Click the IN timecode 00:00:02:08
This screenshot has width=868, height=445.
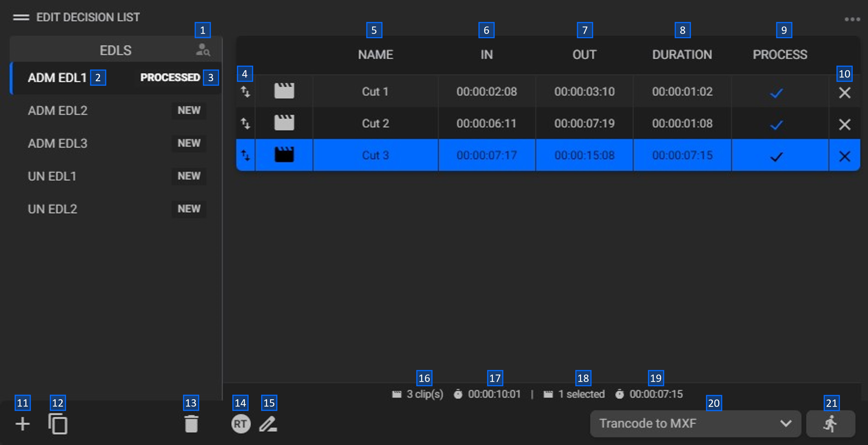pos(487,91)
